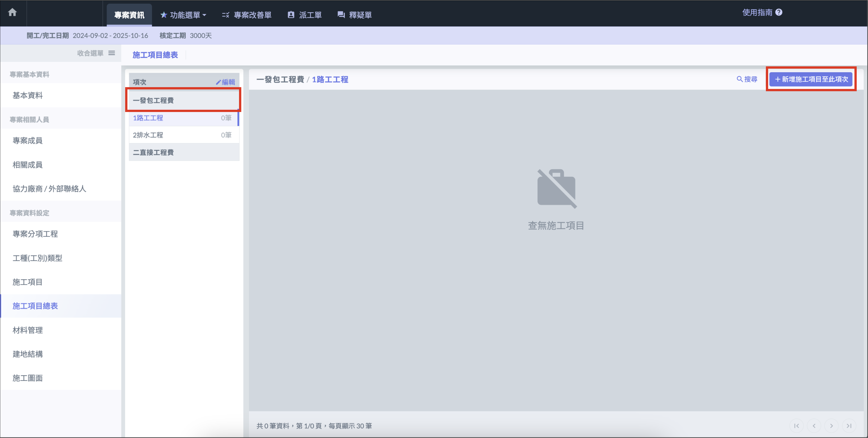Open 專案成員 in the sidebar

28,140
